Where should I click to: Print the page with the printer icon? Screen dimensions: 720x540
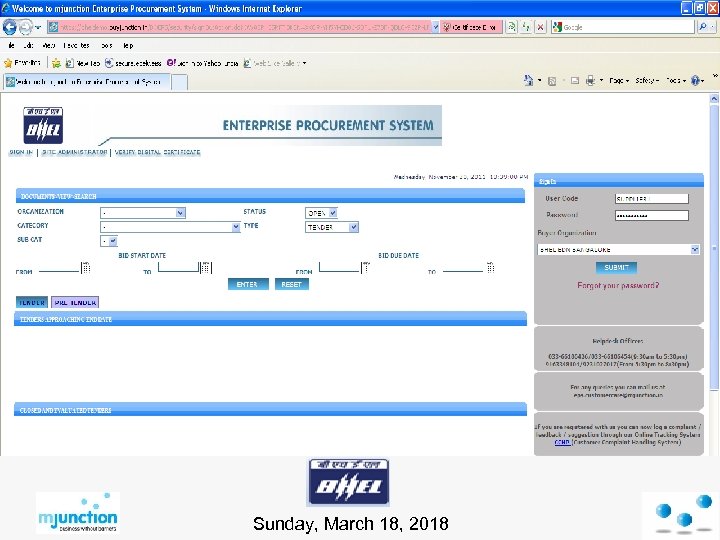click(x=591, y=81)
